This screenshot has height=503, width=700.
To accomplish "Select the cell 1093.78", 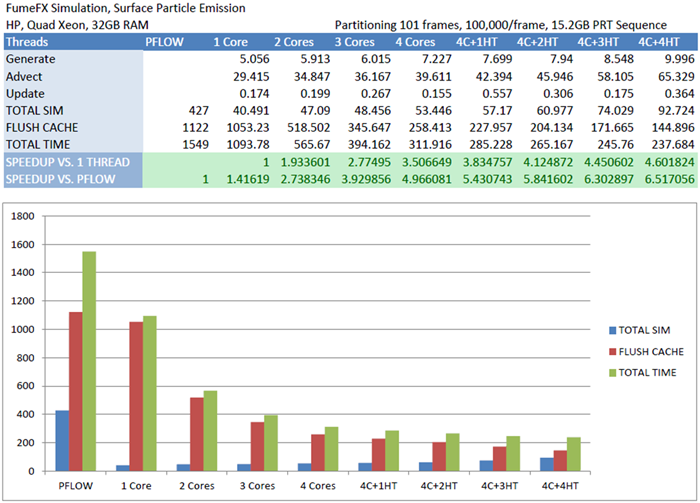I will tap(248, 145).
